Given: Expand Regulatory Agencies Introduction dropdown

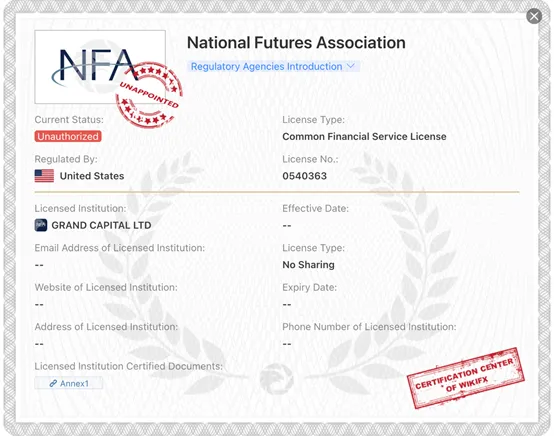Looking at the screenshot, I should click(273, 66).
